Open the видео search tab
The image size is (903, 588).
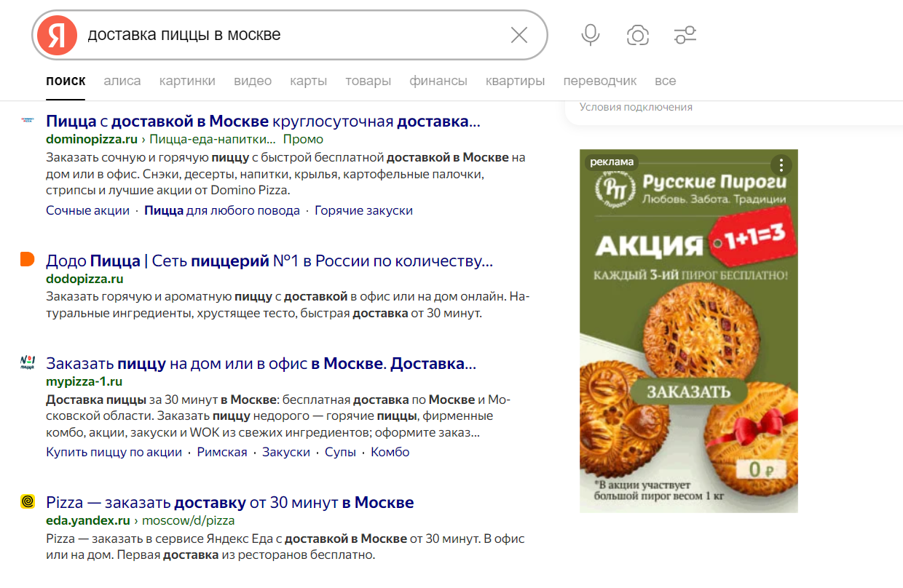point(252,81)
